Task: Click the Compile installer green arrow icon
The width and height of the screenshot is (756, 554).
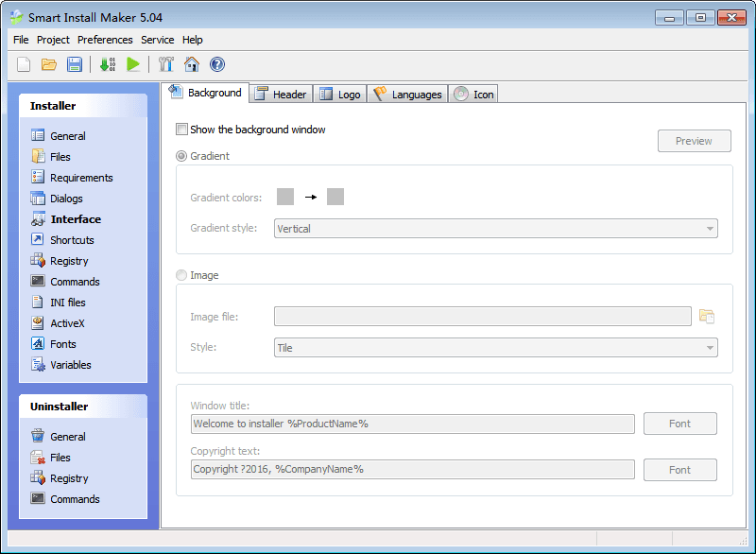Action: (108, 64)
